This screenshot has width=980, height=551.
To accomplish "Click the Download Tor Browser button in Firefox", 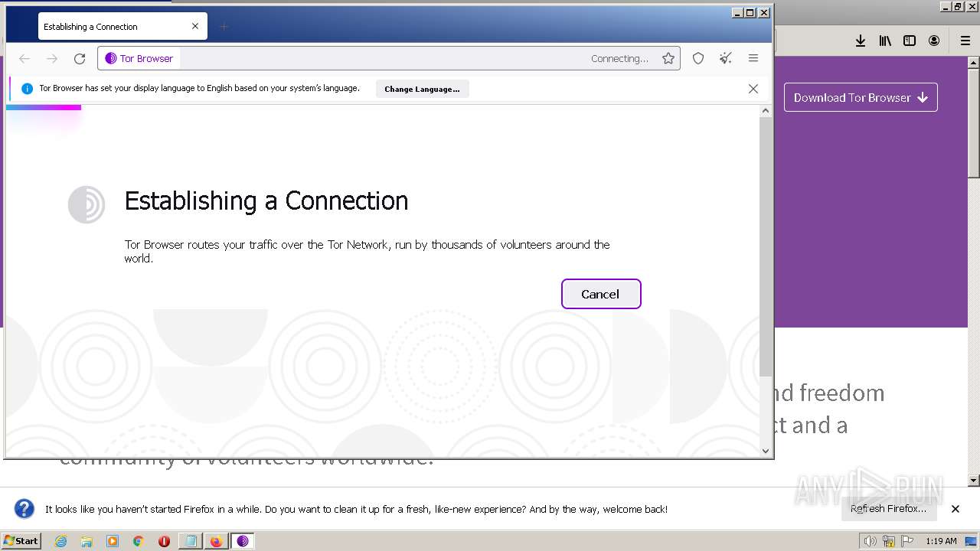I will (x=861, y=97).
